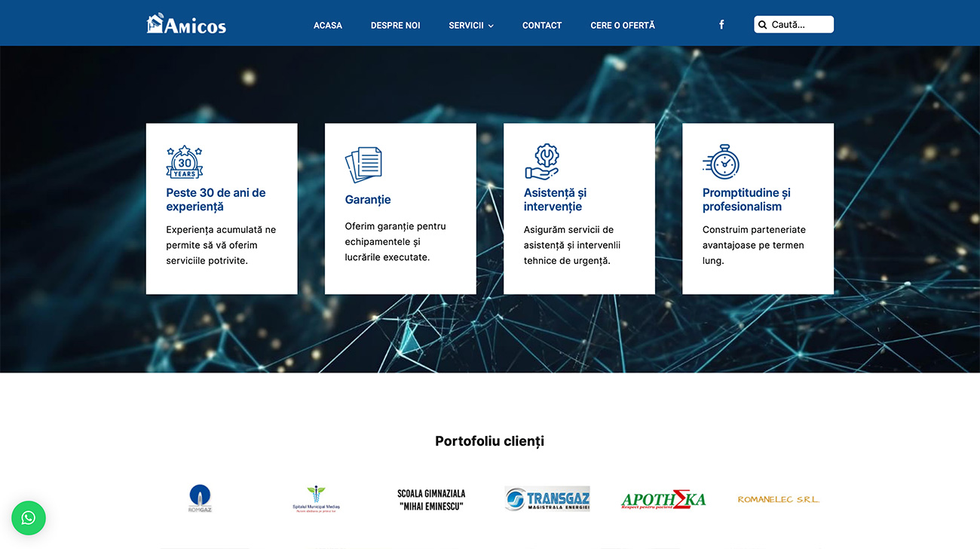Focus the Caută search field
The width and height of the screenshot is (980, 549).
coord(799,25)
